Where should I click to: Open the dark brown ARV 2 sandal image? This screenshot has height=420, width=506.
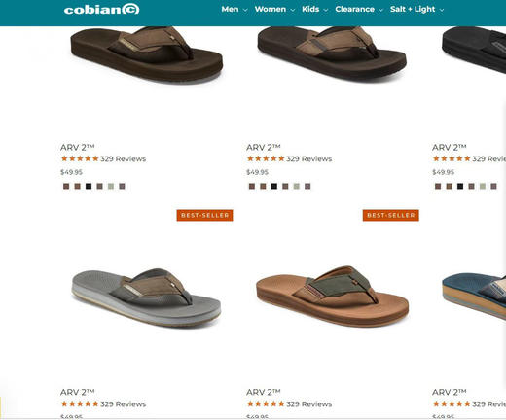147,53
